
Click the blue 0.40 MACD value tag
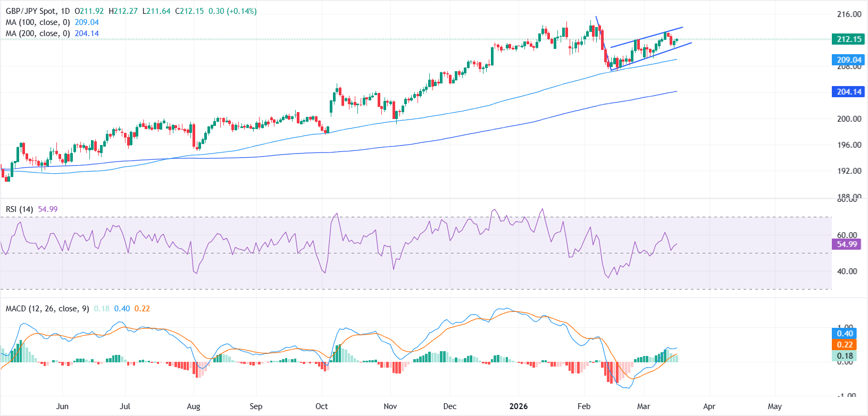point(845,334)
